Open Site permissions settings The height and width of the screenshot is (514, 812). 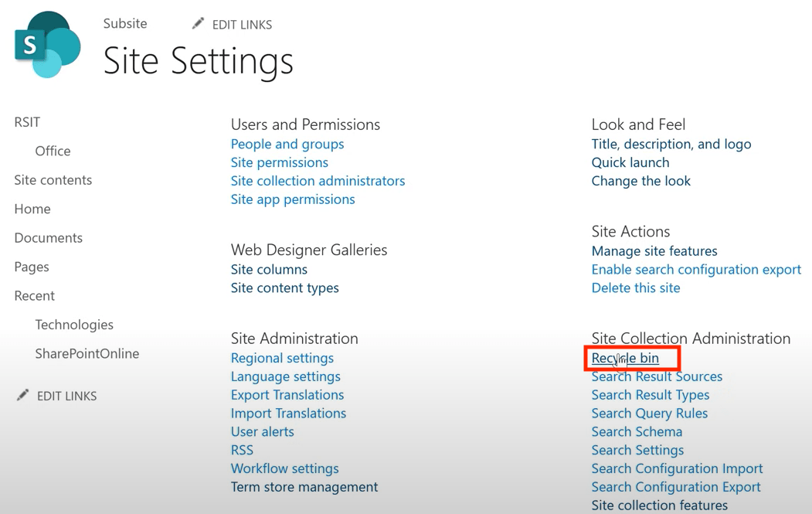(279, 162)
